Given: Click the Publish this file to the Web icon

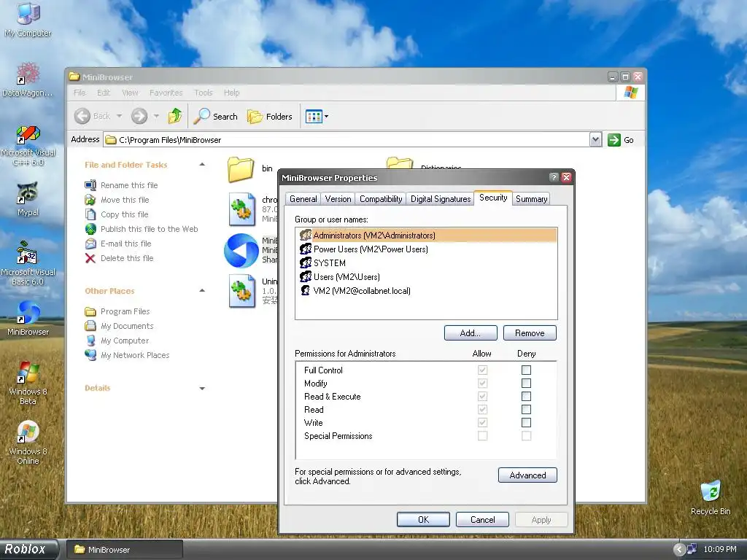Looking at the screenshot, I should [x=90, y=229].
